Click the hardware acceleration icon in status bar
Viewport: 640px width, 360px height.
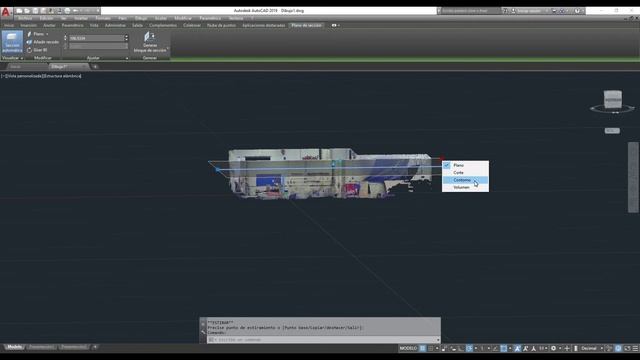(x=618, y=348)
